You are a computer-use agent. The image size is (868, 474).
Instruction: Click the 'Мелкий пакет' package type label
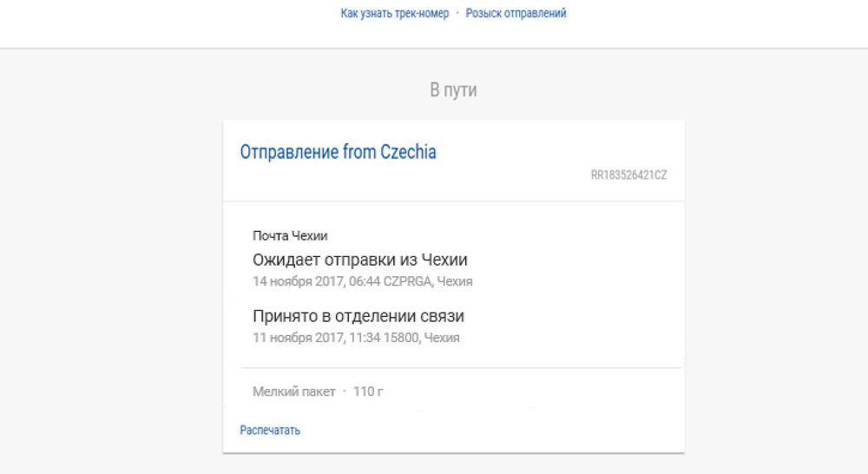(x=294, y=392)
